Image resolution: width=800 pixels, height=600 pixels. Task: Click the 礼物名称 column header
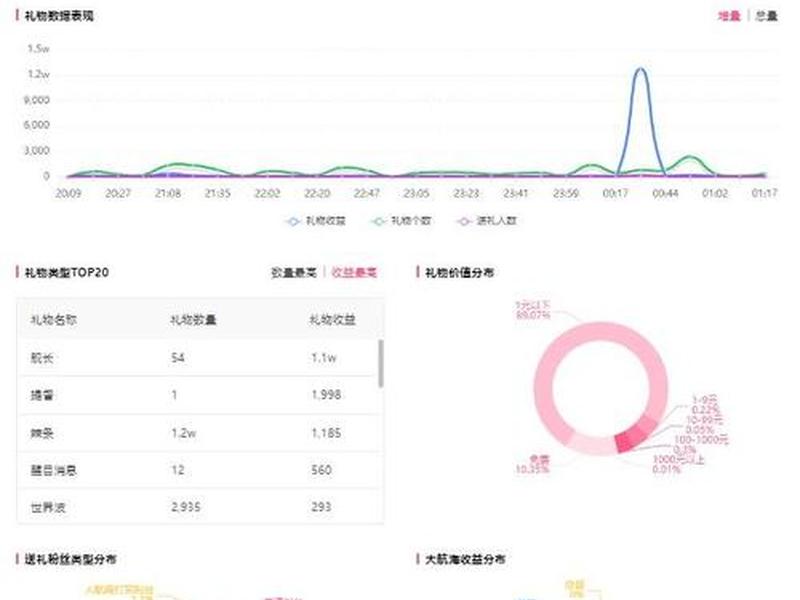54,320
